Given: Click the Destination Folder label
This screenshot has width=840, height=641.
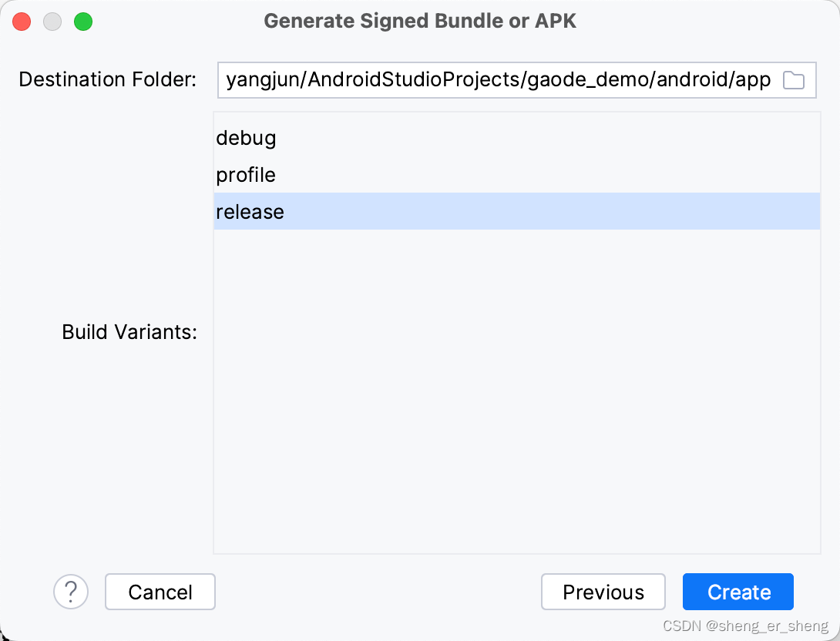Looking at the screenshot, I should point(108,79).
